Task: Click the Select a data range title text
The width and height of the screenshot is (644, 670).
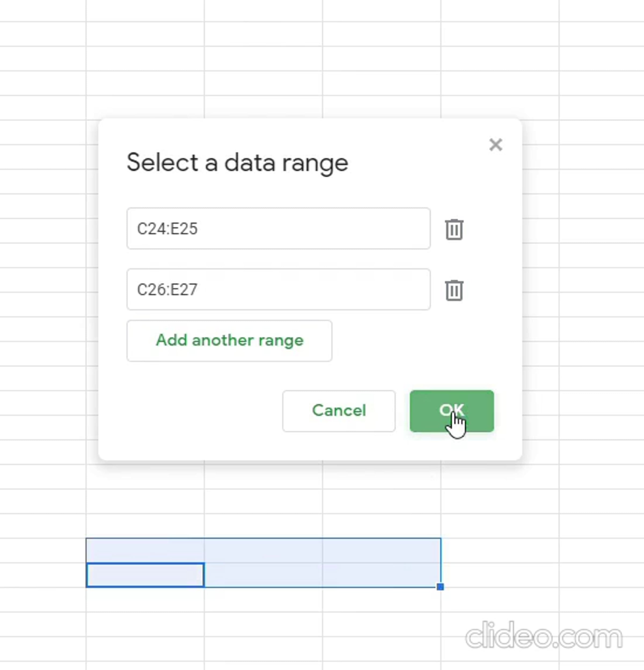Action: click(x=237, y=163)
